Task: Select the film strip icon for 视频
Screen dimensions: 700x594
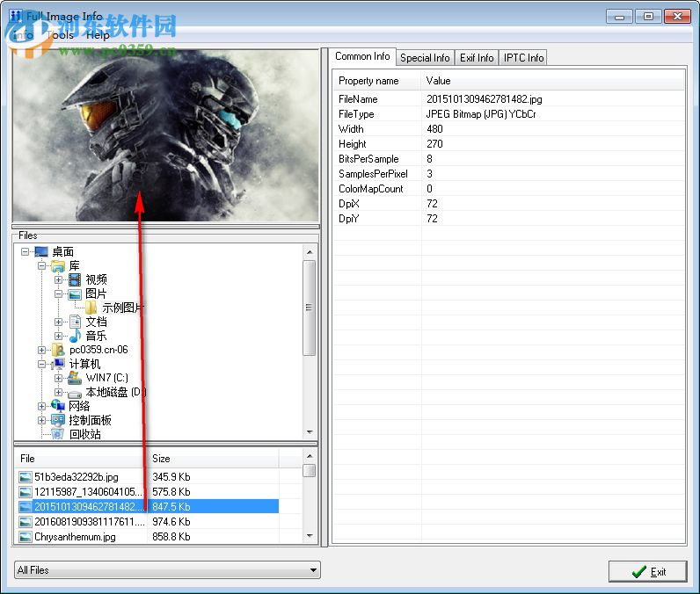Action: pos(75,280)
